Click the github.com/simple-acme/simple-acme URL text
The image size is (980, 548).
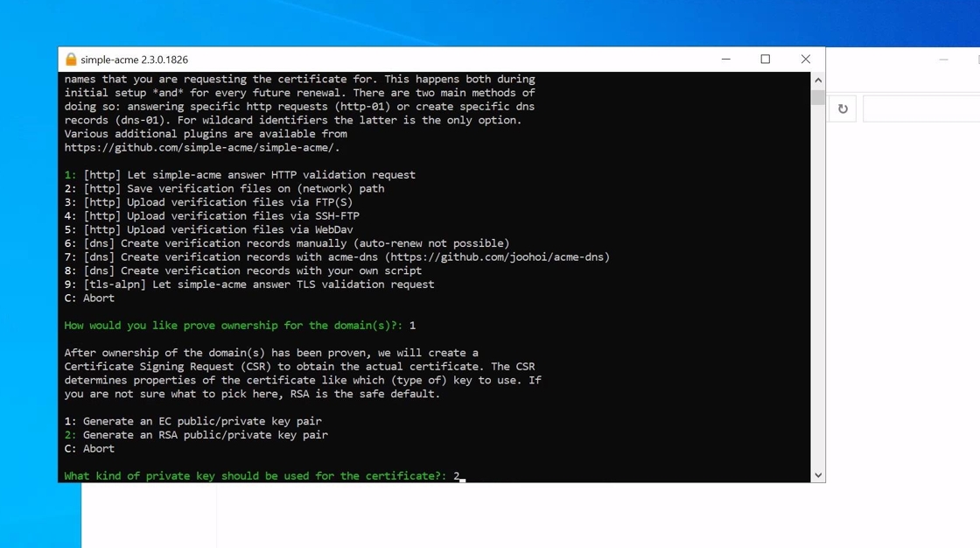tap(202, 148)
